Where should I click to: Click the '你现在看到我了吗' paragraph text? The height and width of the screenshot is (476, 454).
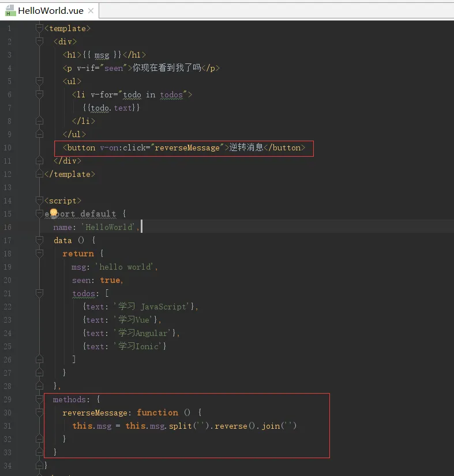pos(167,67)
